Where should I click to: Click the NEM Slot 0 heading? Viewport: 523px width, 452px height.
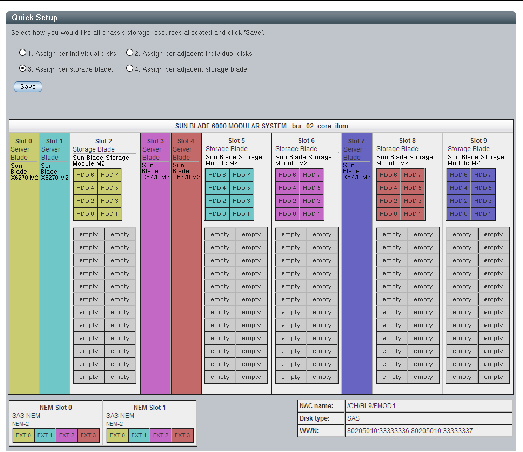(56, 407)
